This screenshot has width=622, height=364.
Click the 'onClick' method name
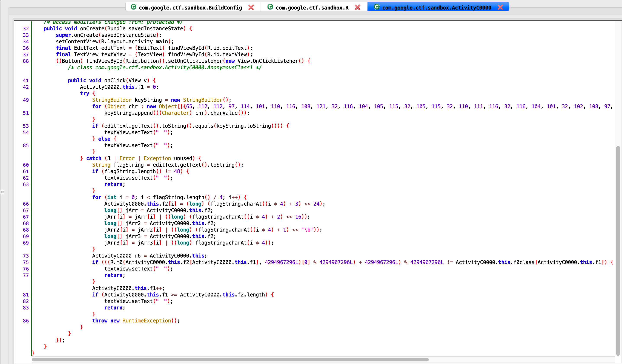(x=115, y=81)
